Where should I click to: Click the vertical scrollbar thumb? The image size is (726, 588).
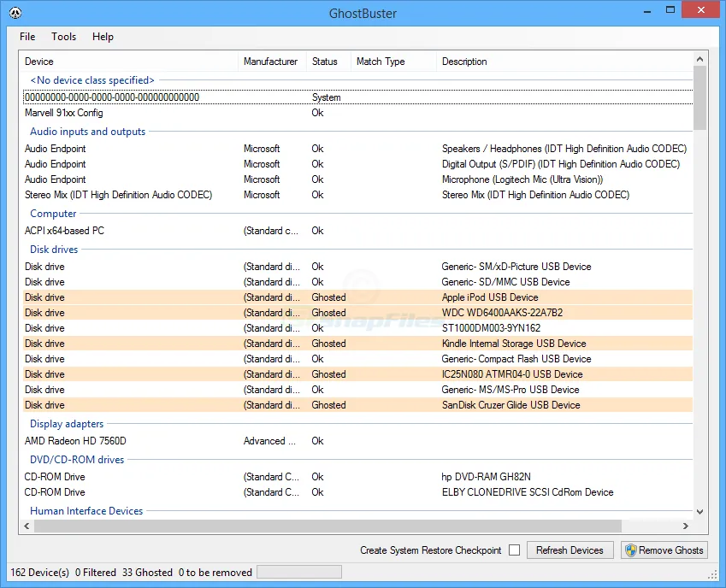pos(699,97)
